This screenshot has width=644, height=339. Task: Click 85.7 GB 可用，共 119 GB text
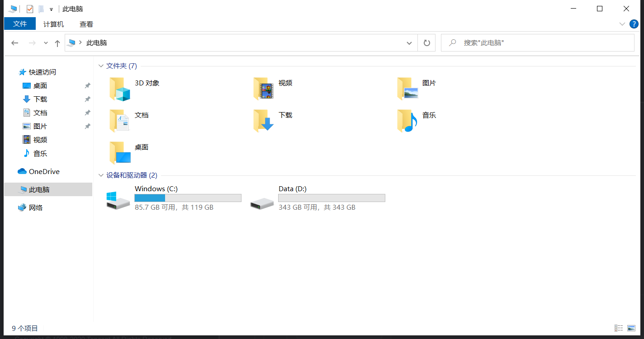pos(174,207)
